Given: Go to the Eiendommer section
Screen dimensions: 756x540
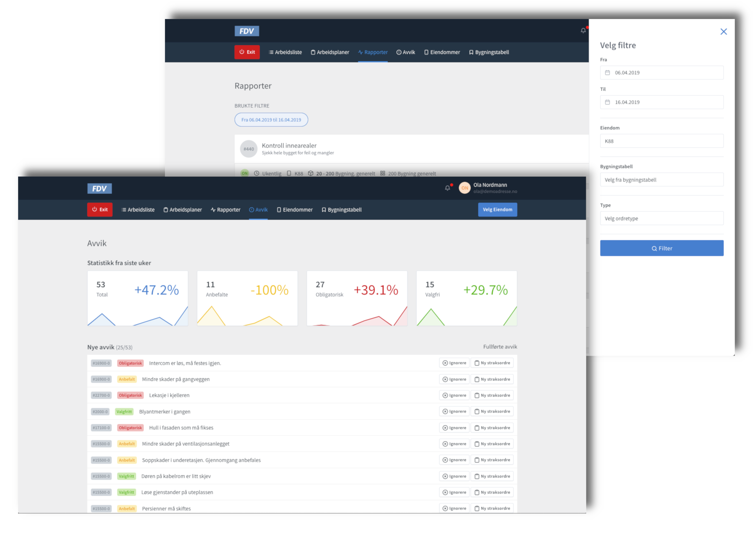Looking at the screenshot, I should [294, 210].
